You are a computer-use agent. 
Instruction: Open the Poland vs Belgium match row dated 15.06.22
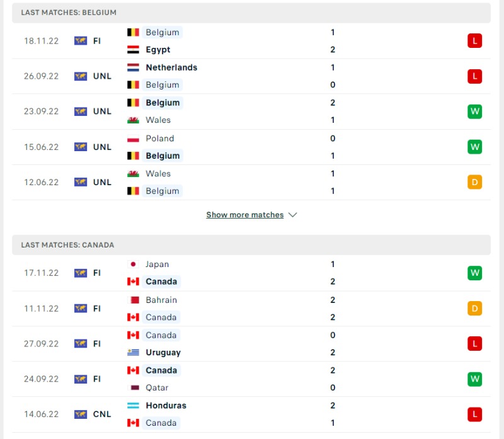251,147
